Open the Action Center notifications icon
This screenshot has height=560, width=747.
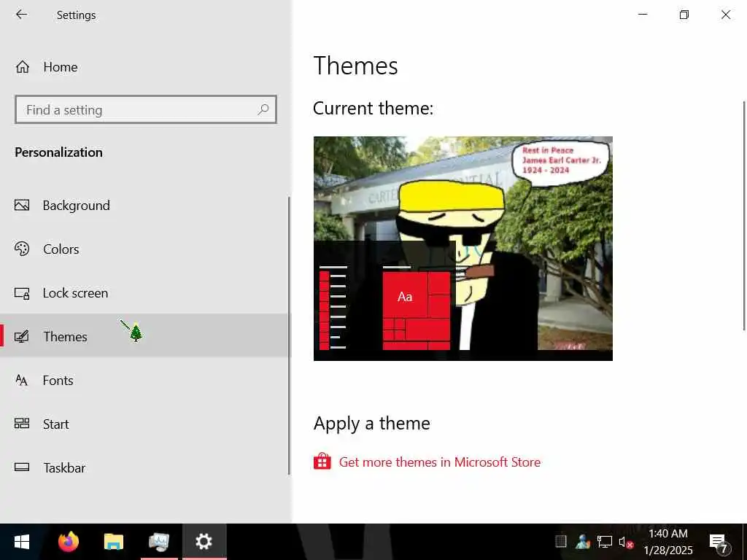click(x=719, y=542)
